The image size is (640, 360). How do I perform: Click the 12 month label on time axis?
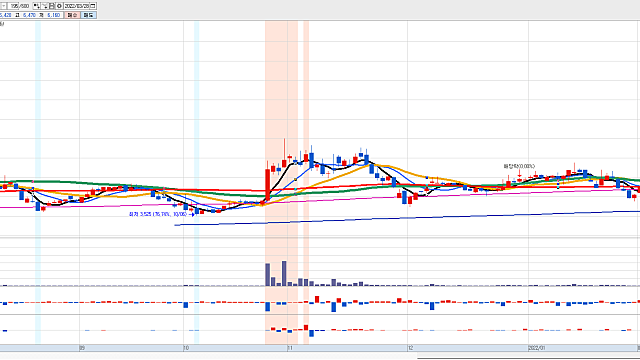[x=410, y=348]
